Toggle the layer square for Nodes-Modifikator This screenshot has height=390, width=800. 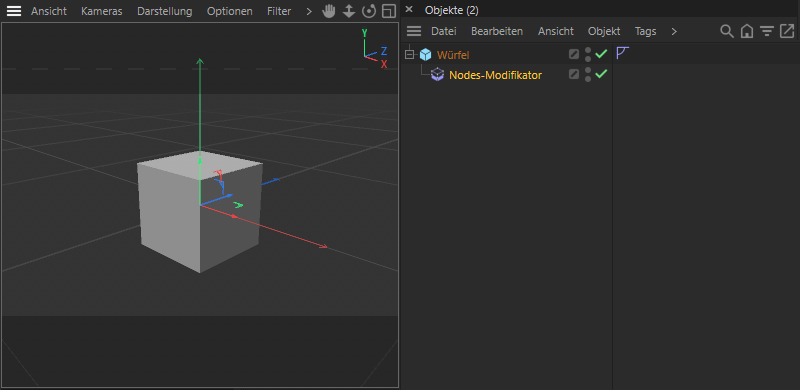tap(574, 75)
